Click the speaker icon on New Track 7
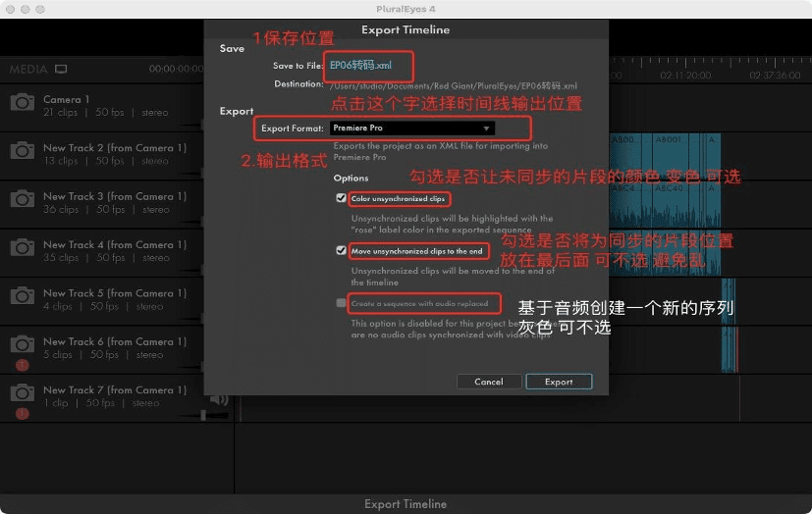Viewport: 812px width, 514px height. point(220,398)
